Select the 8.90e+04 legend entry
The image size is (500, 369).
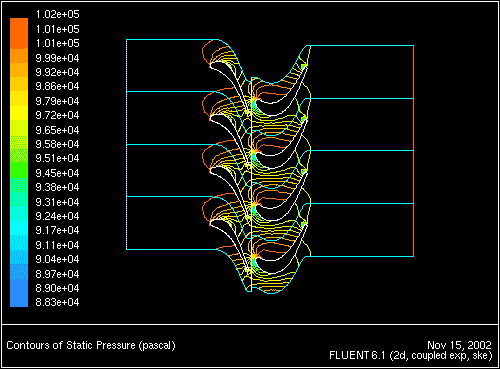(x=57, y=288)
